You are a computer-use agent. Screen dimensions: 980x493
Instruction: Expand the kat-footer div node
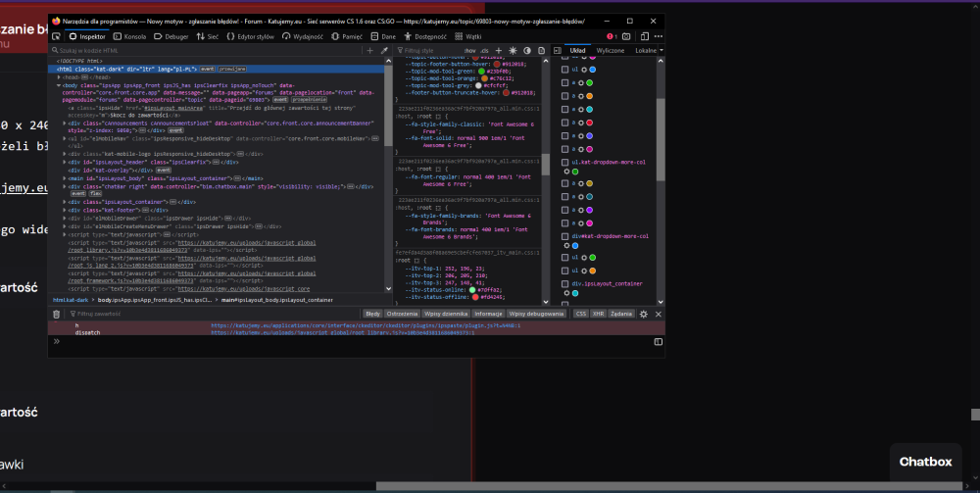click(x=65, y=210)
